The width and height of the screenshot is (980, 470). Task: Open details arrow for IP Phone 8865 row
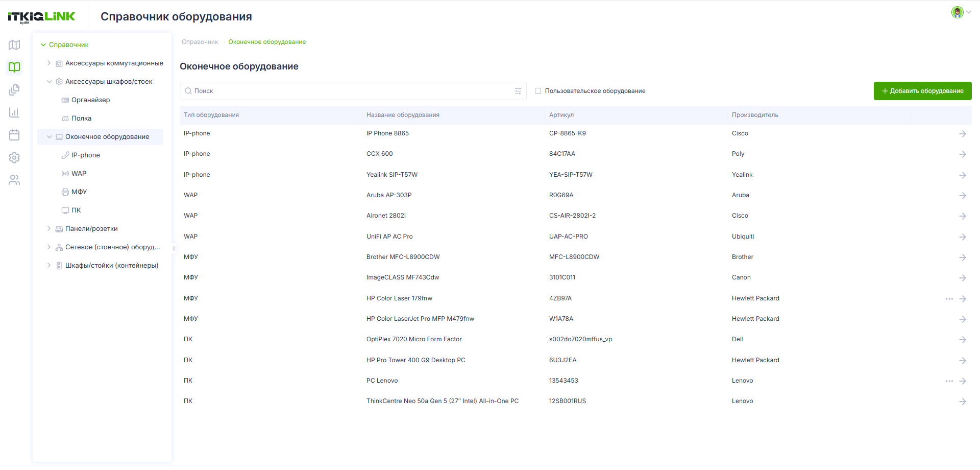point(963,134)
